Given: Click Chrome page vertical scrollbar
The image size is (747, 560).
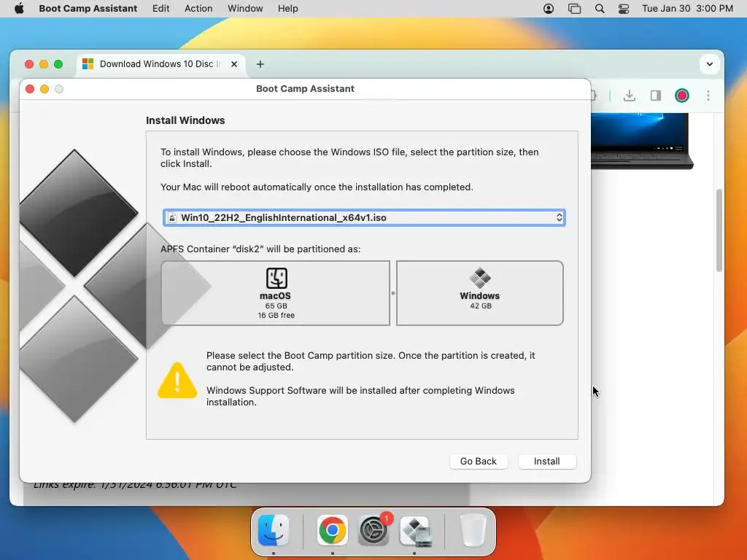Looking at the screenshot, I should click(719, 230).
